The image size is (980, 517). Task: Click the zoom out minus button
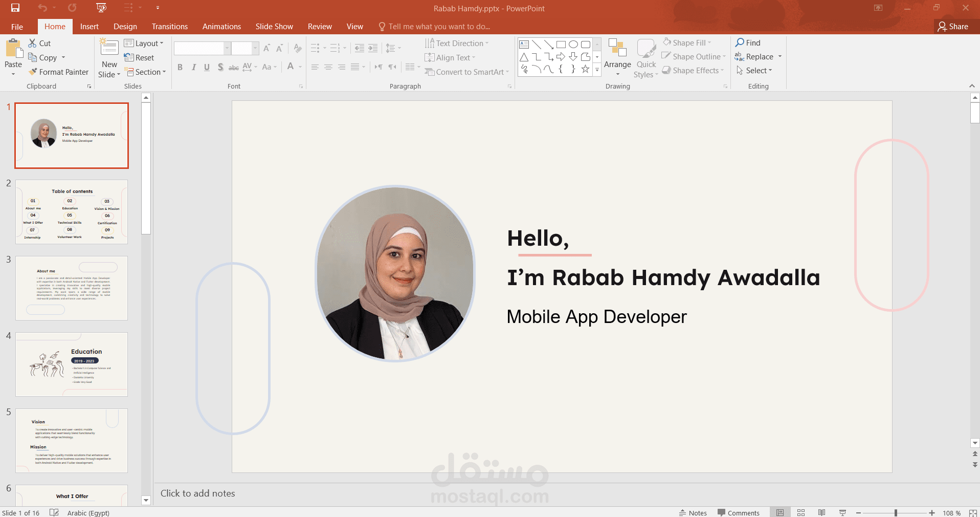(x=859, y=512)
